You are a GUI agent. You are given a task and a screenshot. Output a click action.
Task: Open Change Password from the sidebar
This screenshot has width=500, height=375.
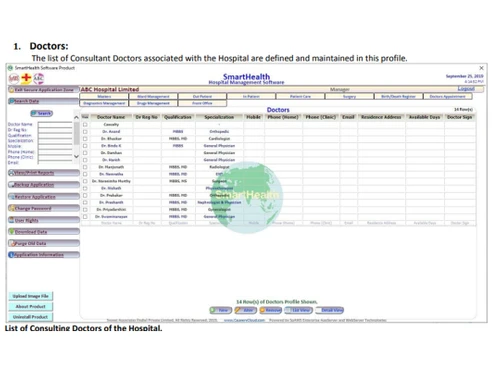click(x=44, y=208)
